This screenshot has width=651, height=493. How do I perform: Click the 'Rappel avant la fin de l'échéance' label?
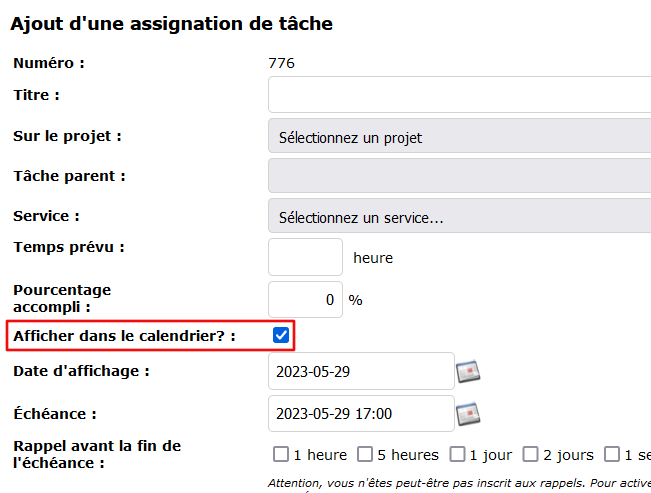click(x=97, y=454)
